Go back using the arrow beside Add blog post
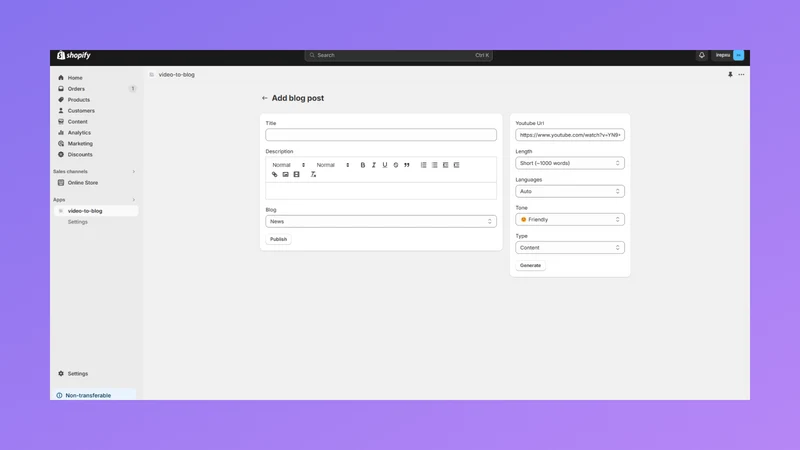800x450 pixels. pos(264,98)
